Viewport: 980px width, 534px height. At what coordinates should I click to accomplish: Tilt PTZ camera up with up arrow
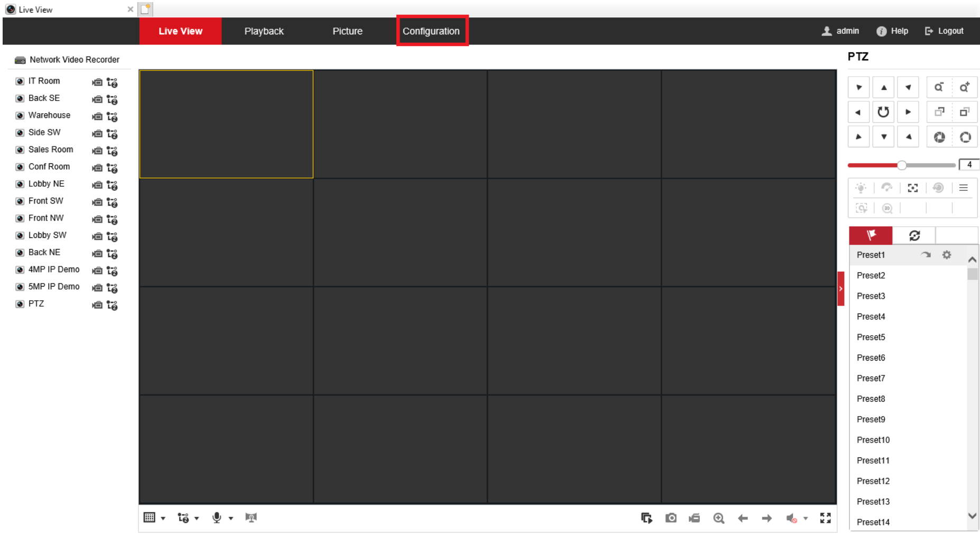point(883,88)
